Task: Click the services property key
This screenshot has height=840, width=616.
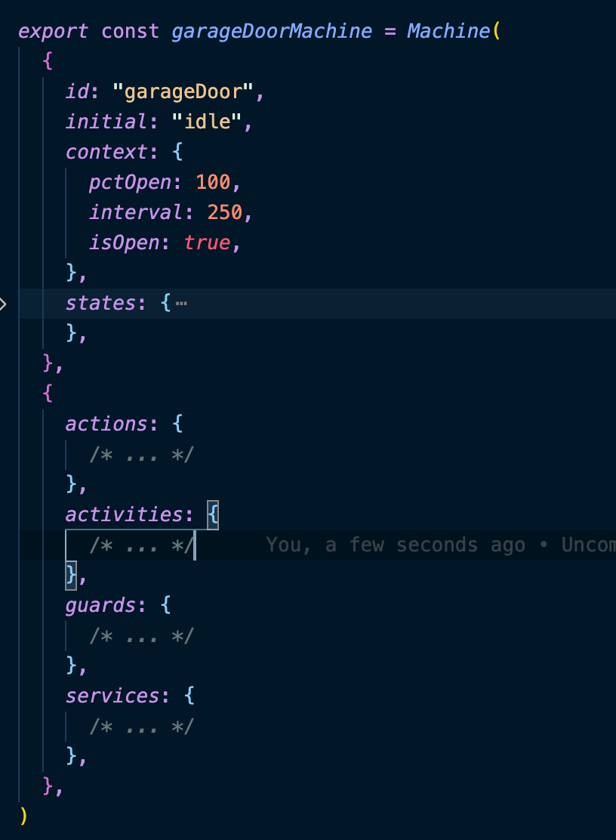Action: (x=112, y=696)
